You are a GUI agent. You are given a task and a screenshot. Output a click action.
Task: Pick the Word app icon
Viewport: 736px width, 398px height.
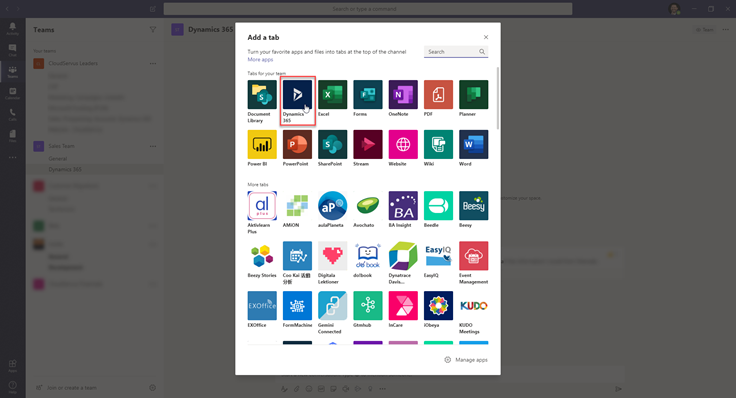pyautogui.click(x=473, y=144)
